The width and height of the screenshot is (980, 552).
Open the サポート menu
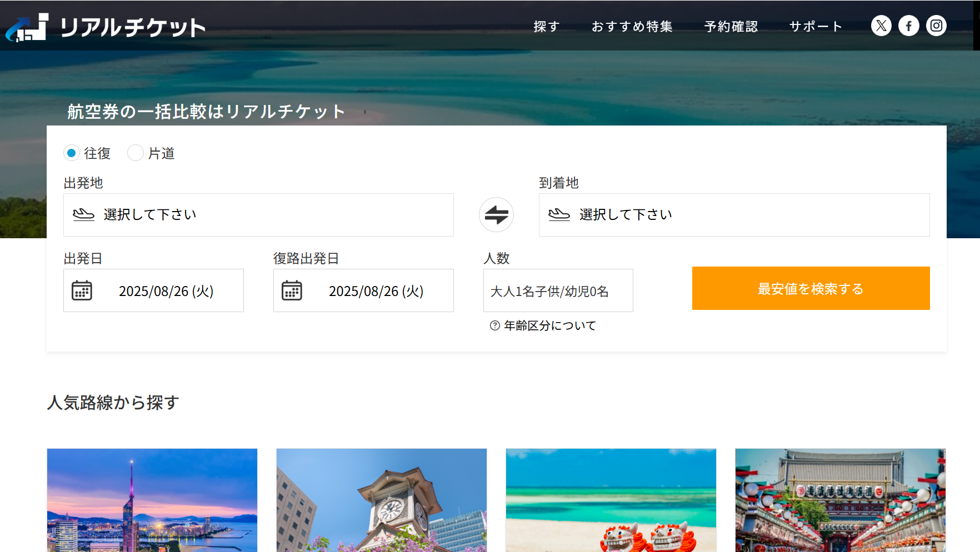coord(816,26)
